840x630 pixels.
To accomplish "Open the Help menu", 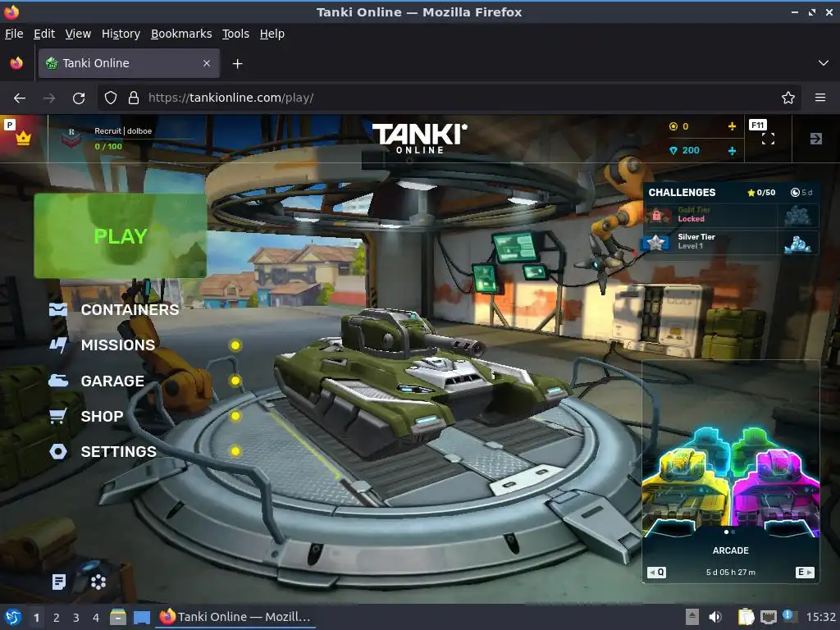I will 272,34.
